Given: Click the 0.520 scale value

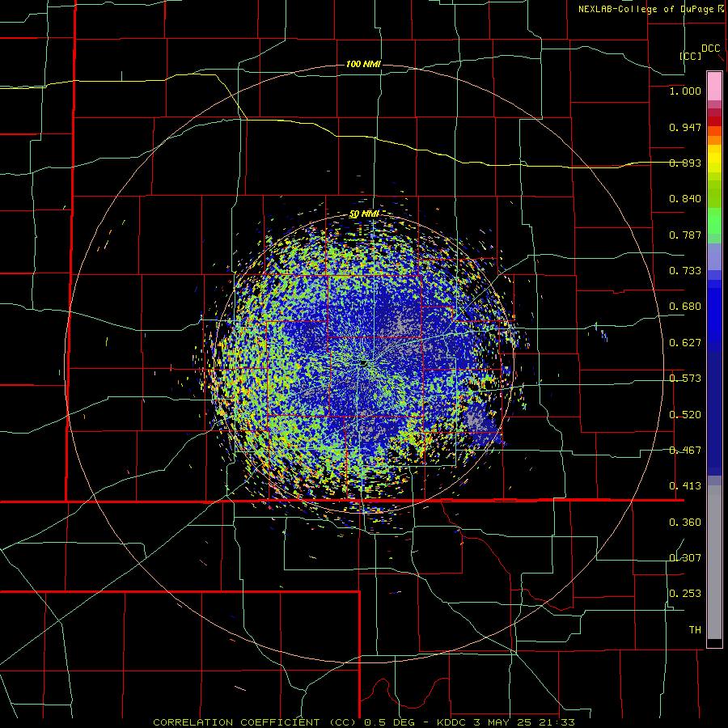Looking at the screenshot, I should point(685,415).
